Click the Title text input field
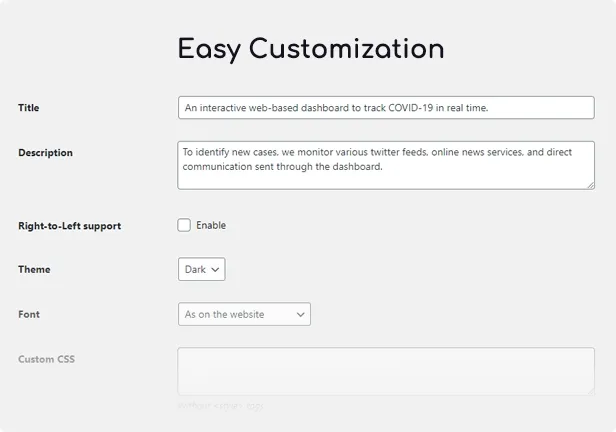This screenshot has height=432, width=616. tap(386, 107)
